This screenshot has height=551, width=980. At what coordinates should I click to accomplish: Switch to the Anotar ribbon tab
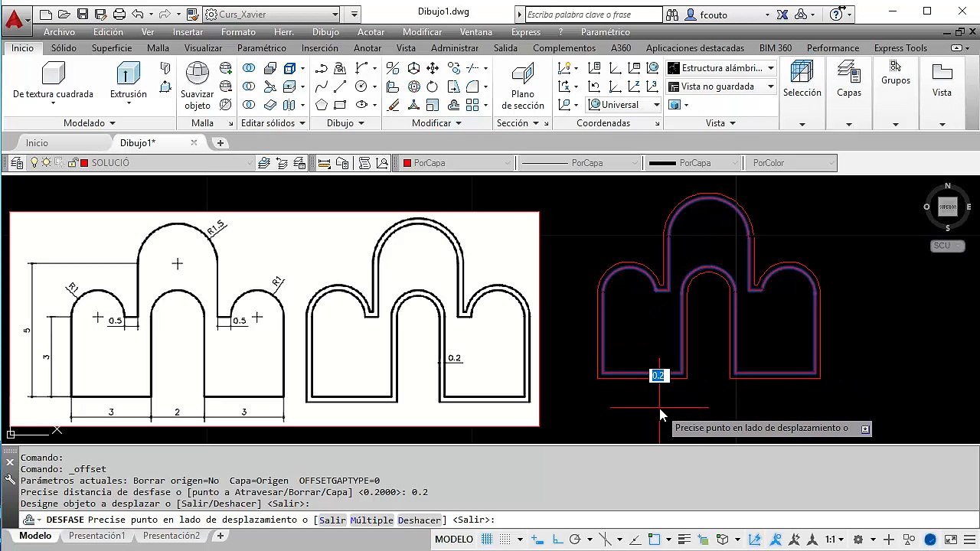367,47
